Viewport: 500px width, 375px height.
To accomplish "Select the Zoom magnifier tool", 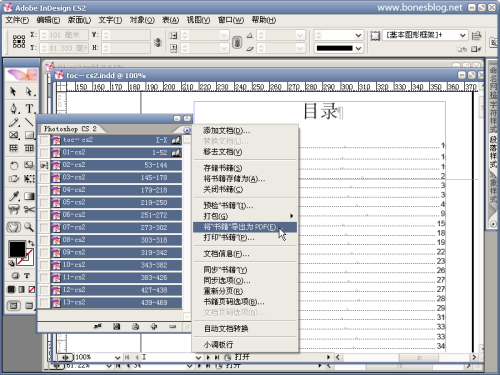I will click(29, 227).
